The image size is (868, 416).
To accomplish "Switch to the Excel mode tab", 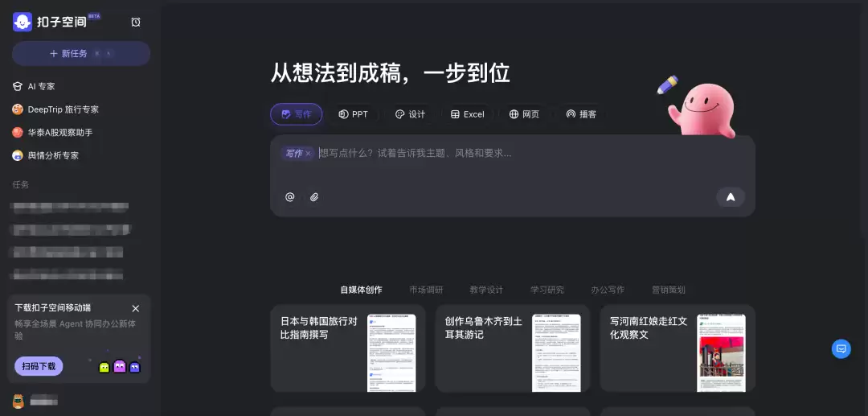I will click(467, 114).
